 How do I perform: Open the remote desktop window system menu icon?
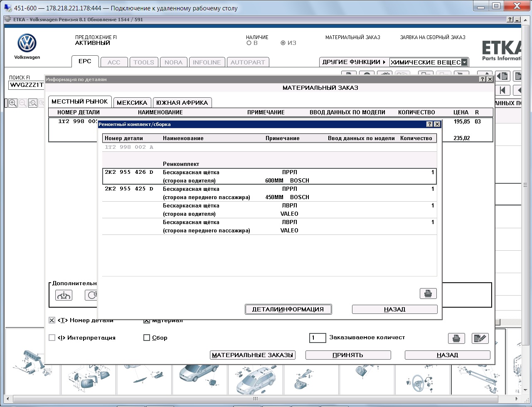[x=8, y=8]
